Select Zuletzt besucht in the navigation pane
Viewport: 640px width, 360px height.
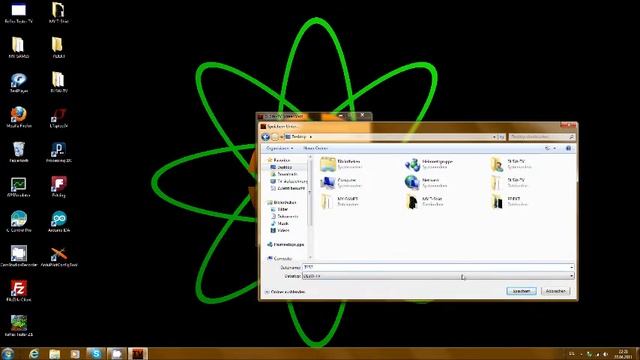click(288, 188)
